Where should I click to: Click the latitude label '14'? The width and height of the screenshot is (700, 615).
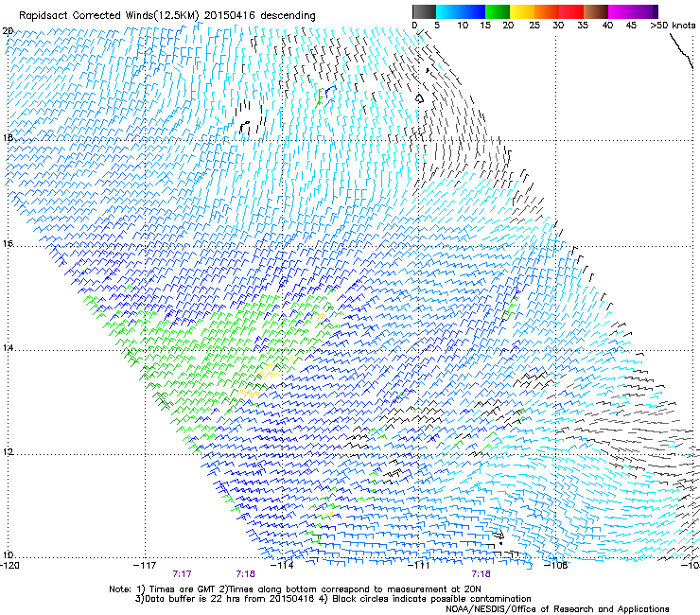point(8,348)
